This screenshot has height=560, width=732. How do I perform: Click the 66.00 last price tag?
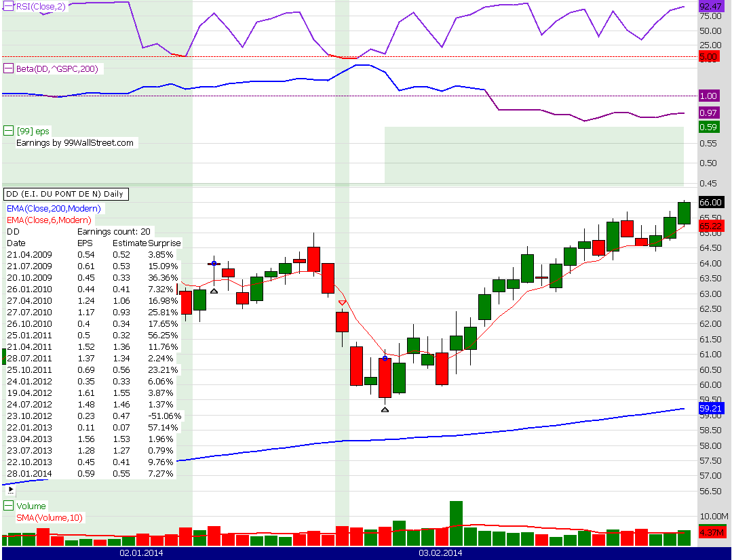click(x=710, y=202)
